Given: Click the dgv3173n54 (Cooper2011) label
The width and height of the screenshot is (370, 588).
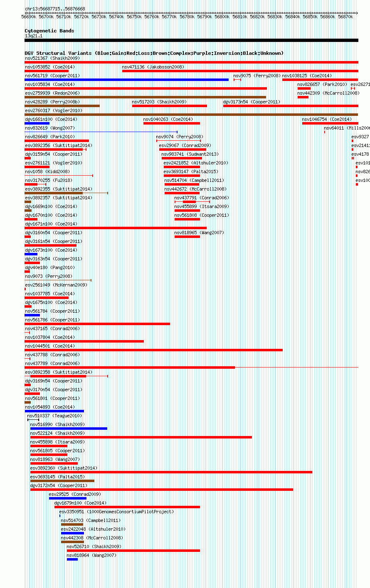Looking at the screenshot, I should tap(252, 102).
